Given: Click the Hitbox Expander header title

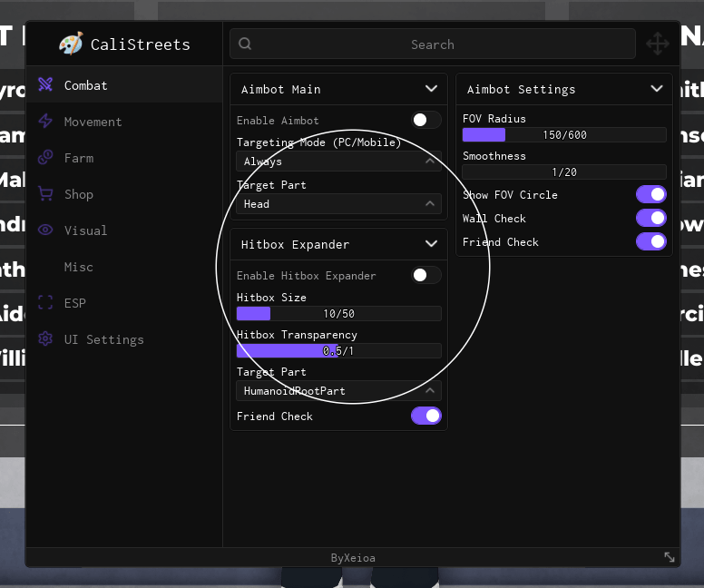Looking at the screenshot, I should coord(295,244).
